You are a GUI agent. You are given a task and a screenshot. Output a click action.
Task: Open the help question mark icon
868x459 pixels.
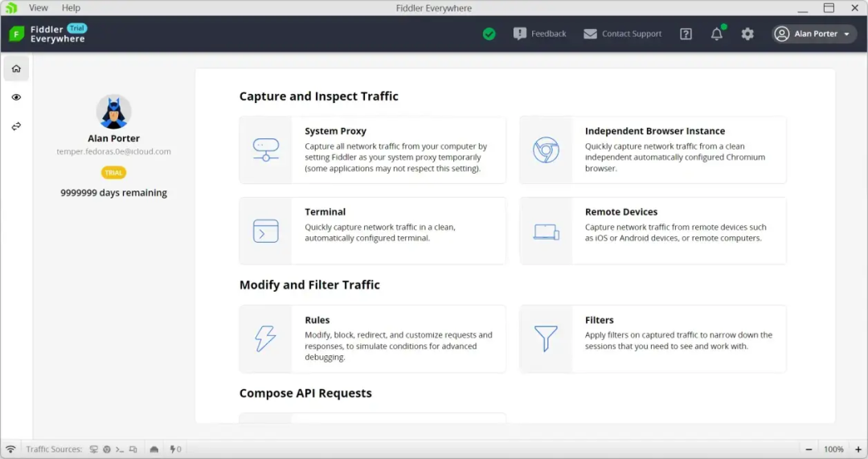[x=686, y=34]
